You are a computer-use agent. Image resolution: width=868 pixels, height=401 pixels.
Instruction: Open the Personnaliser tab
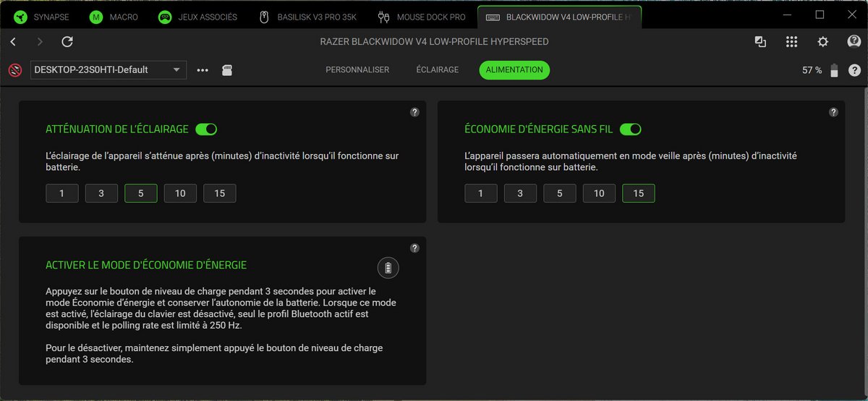click(357, 70)
